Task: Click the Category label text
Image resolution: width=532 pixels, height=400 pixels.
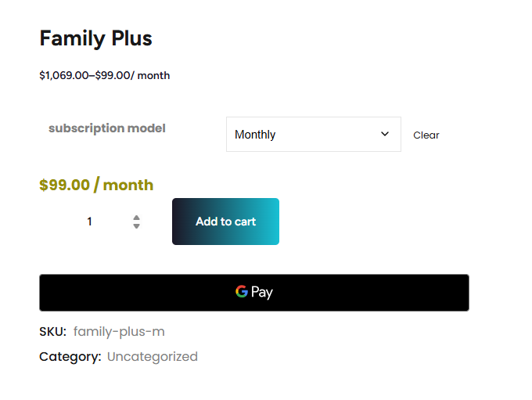Action: 70,357
